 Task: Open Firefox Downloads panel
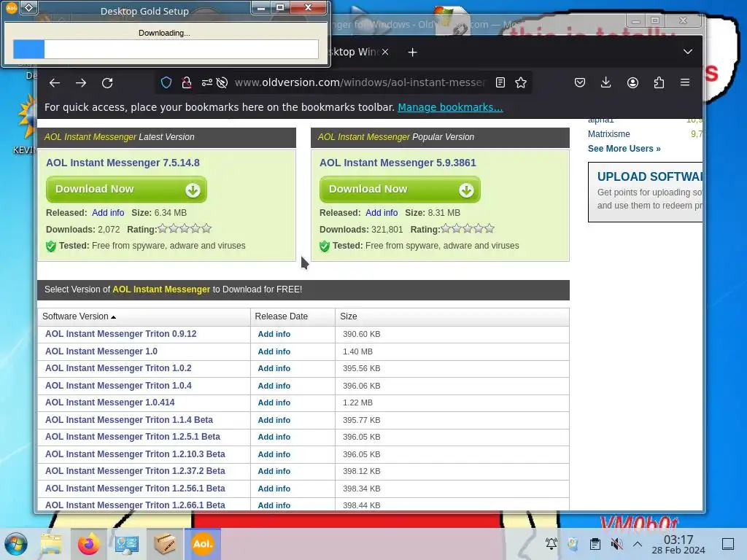(606, 83)
